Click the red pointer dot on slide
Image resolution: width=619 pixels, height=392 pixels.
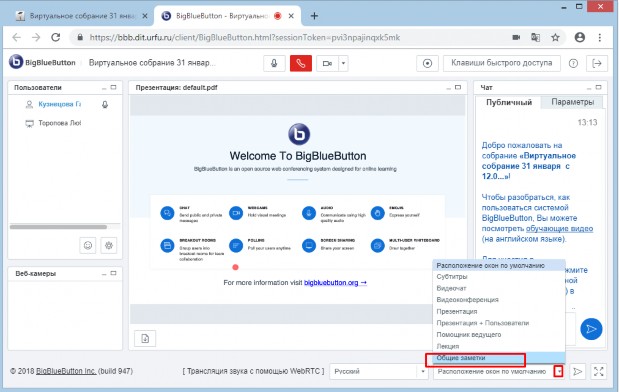(235, 267)
